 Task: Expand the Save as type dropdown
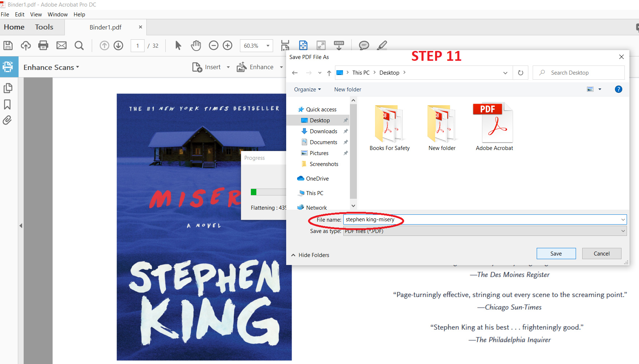pyautogui.click(x=623, y=231)
